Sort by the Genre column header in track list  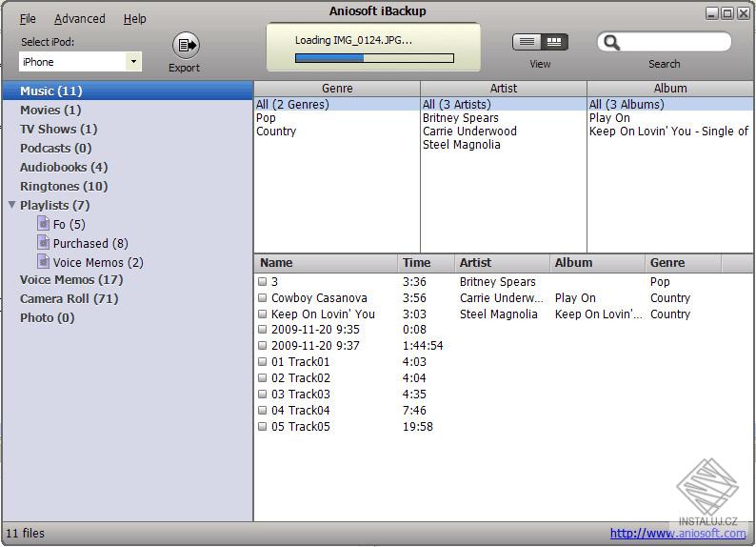pyautogui.click(x=684, y=263)
